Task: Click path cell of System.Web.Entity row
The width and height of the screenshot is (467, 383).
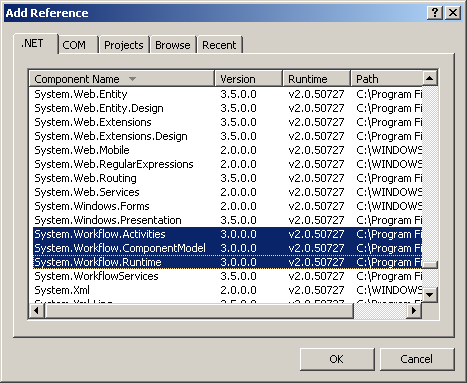Action: [389, 94]
